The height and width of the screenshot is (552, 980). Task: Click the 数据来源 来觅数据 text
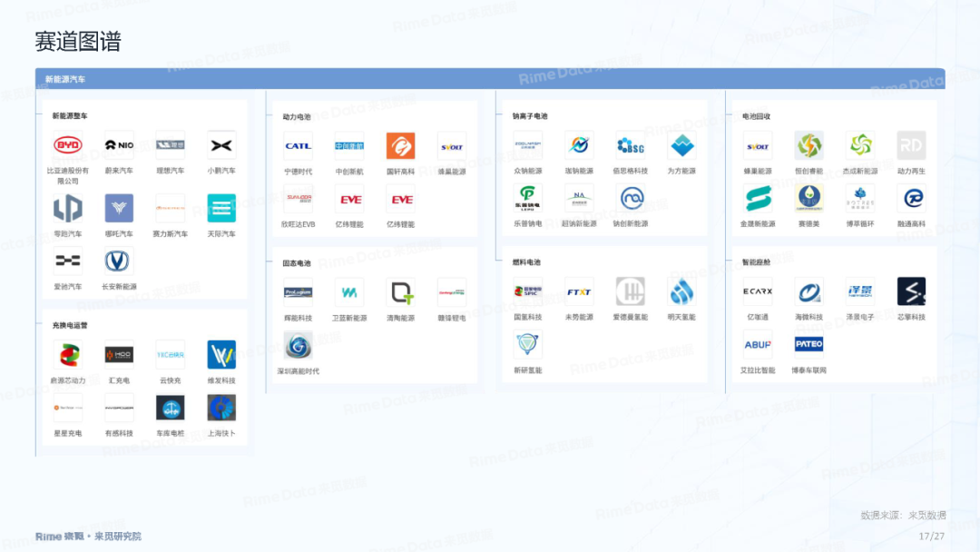[x=903, y=516]
